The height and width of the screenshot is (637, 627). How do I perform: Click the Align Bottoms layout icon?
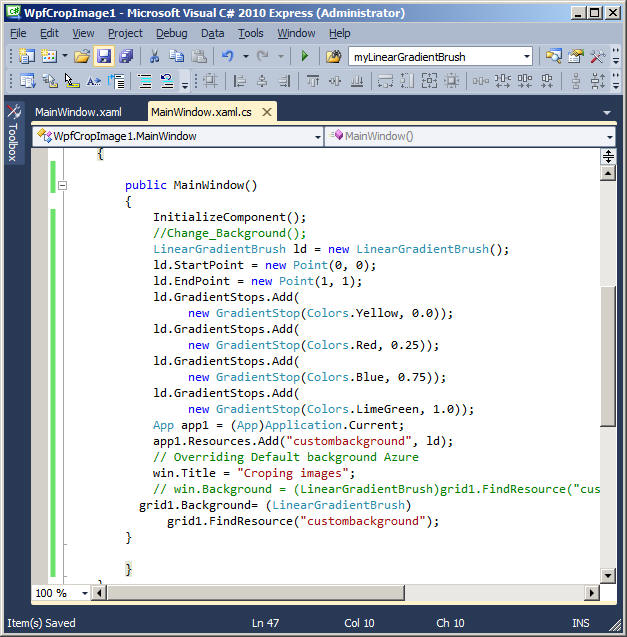click(357, 81)
